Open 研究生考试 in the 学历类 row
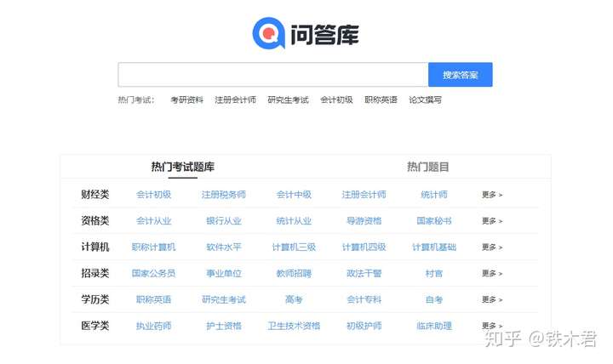The width and height of the screenshot is (613, 364). click(x=224, y=299)
